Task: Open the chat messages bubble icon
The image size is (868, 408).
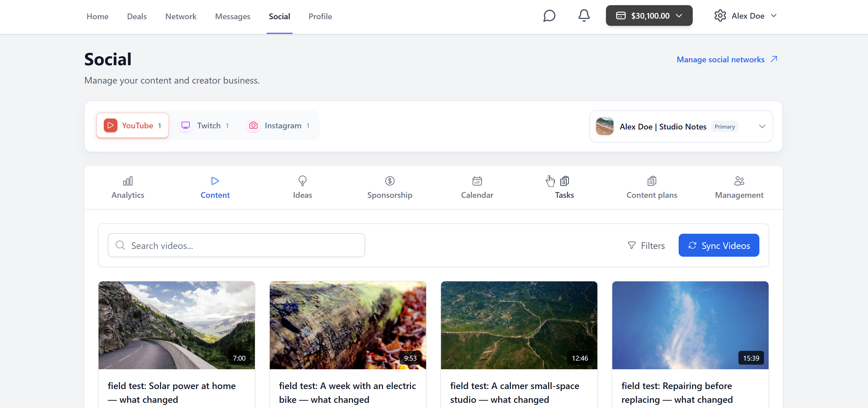Action: [549, 16]
